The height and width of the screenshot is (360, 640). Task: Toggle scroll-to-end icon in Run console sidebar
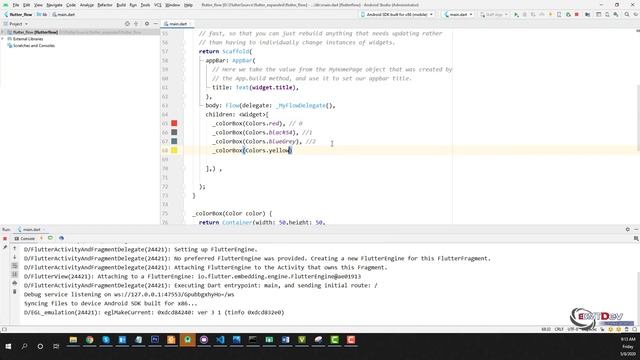click(15, 274)
